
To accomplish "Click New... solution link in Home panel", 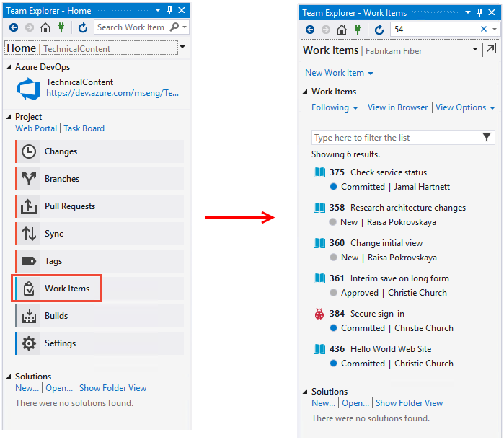I will 27,388.
